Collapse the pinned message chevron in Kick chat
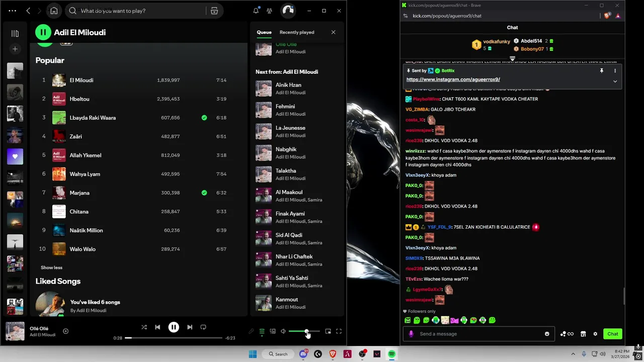 (615, 81)
